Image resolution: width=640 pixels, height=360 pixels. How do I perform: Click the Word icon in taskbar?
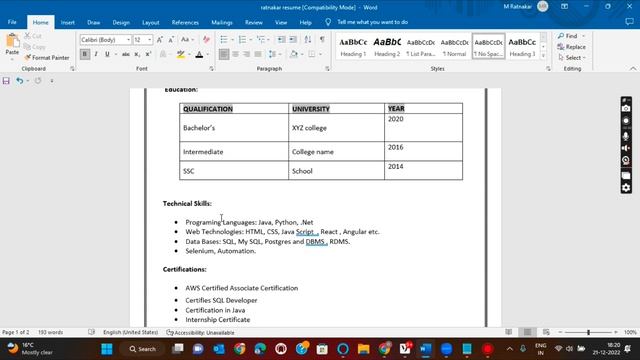pyautogui.click(x=425, y=349)
